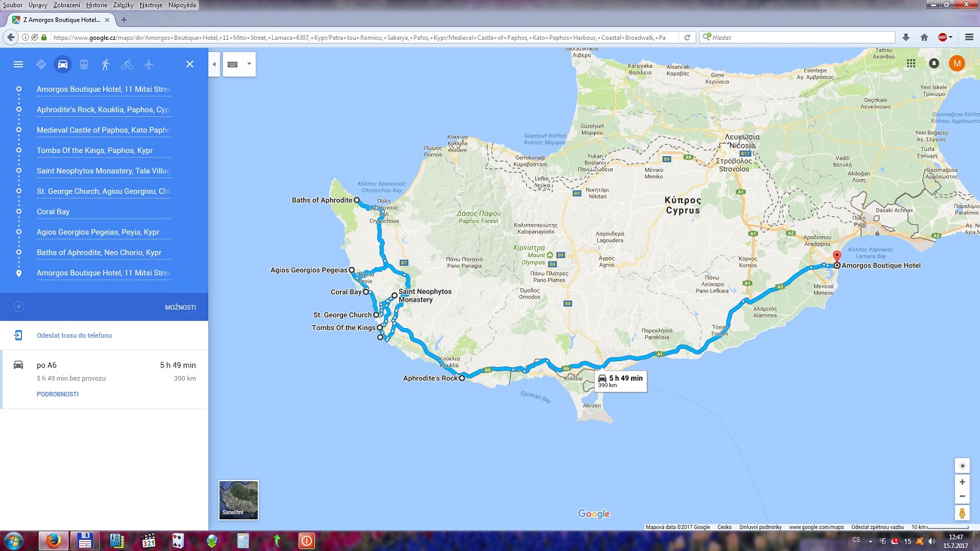Select best travel mode diamond icon
Viewport: 980px width, 551px height.
pyautogui.click(x=41, y=64)
